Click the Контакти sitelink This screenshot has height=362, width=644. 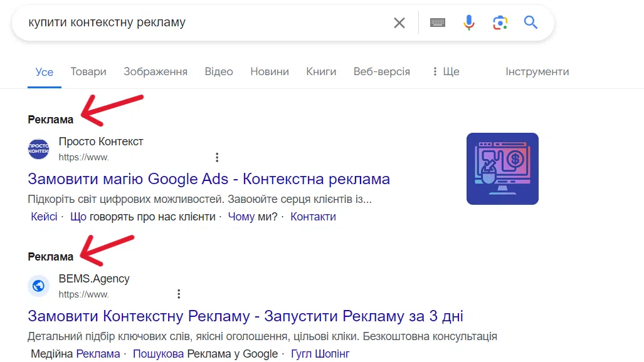[x=313, y=216]
